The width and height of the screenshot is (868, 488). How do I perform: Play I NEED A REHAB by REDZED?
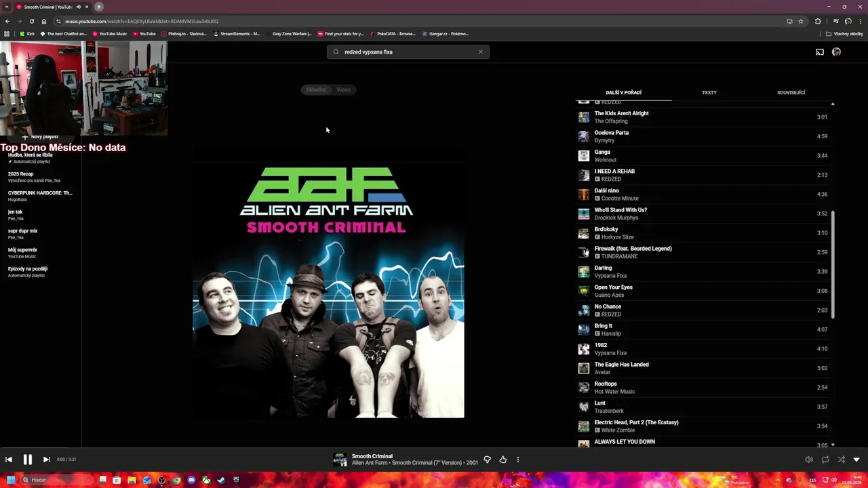pyautogui.click(x=704, y=175)
